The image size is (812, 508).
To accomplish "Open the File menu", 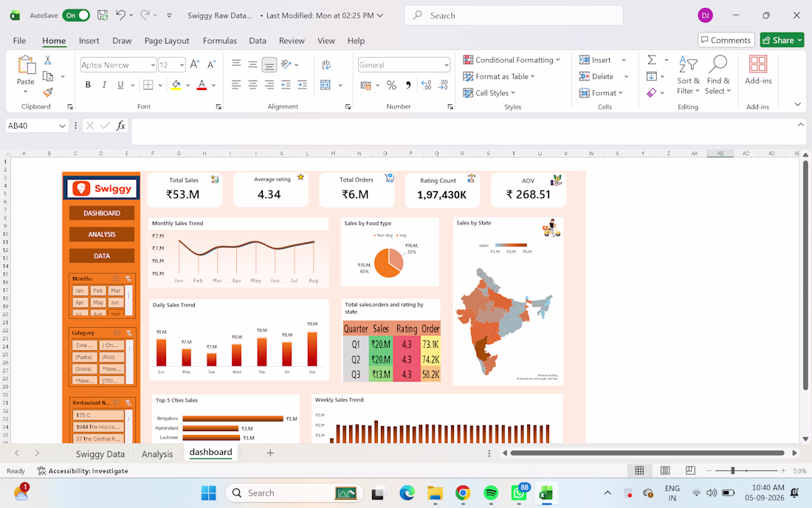I will point(20,41).
